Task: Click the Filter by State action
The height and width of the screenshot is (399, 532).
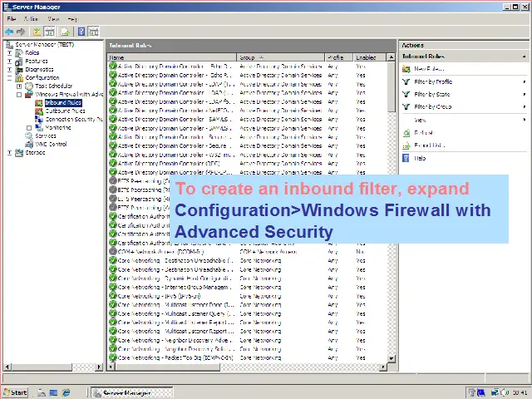Action: pos(432,94)
